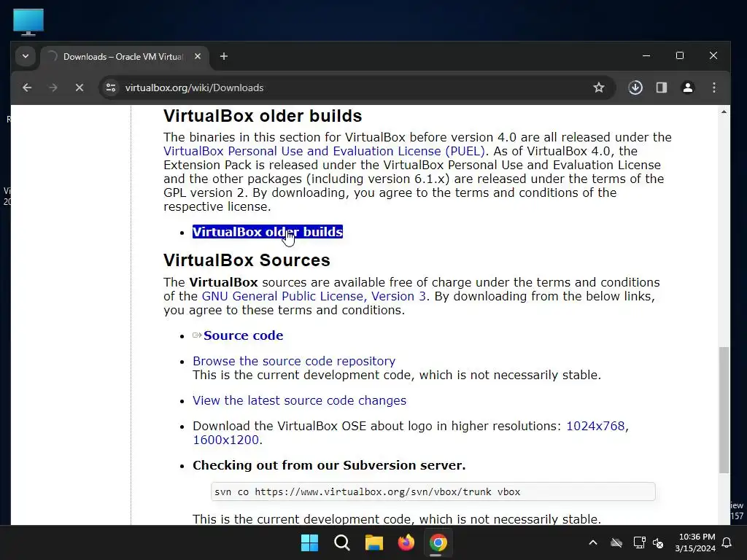This screenshot has width=747, height=560.
Task: Stop loading the page
Action: click(x=80, y=87)
